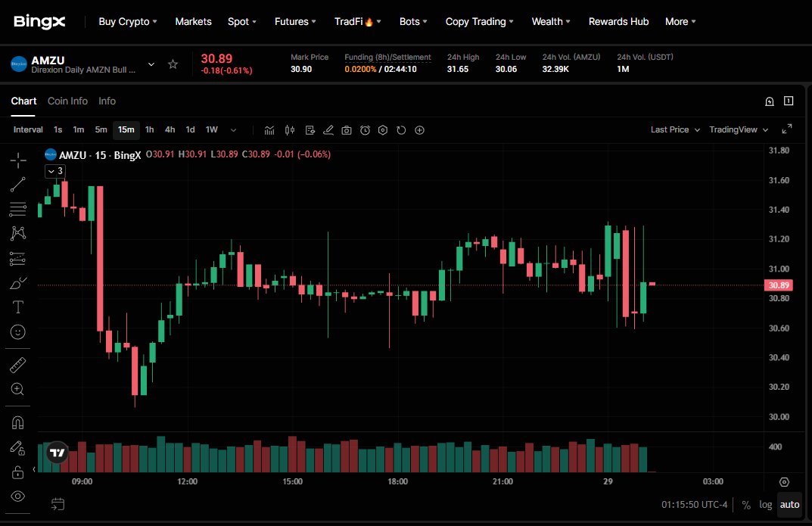Open chart settings hexagon icon
This screenshot has width=812, height=526.
point(383,130)
